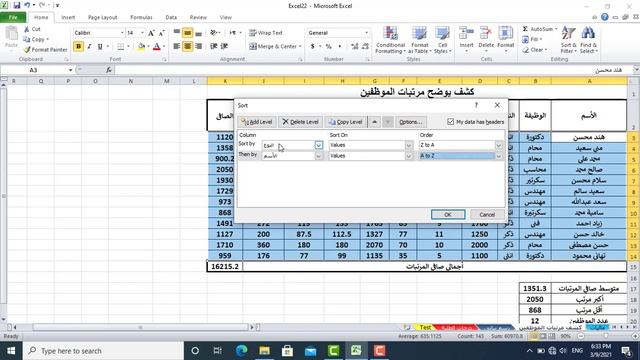Switch to the Formulas tab
This screenshot has height=360, width=640.
point(141,17)
